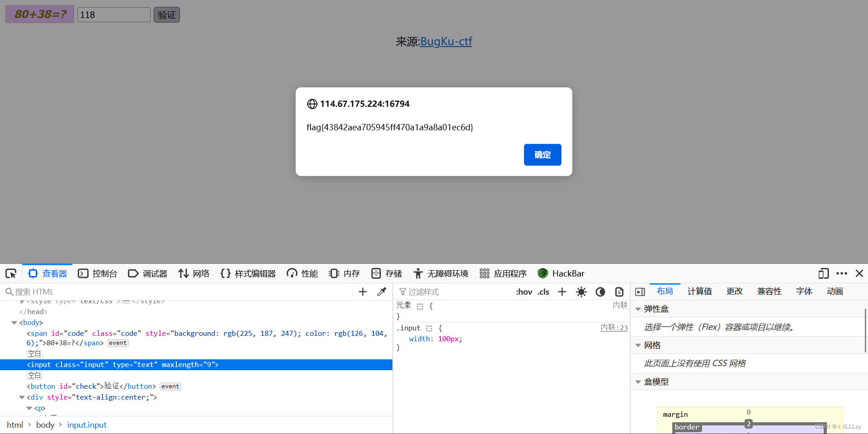Open the 样式编辑器 style editor tab
Screen dimensions: 868x434
click(248, 273)
